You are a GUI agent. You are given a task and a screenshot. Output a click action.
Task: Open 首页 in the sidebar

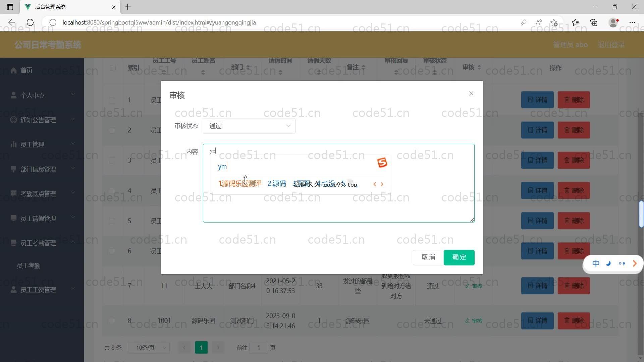coord(42,70)
